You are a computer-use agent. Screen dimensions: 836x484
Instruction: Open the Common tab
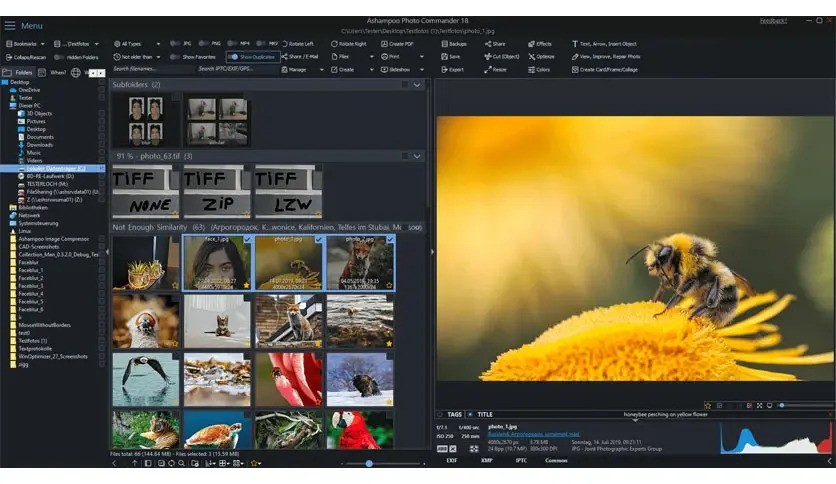coord(556,461)
